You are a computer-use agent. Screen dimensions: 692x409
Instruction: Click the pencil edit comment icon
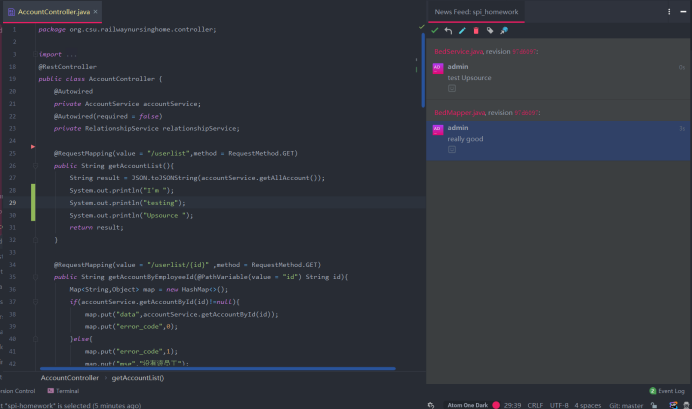click(462, 30)
